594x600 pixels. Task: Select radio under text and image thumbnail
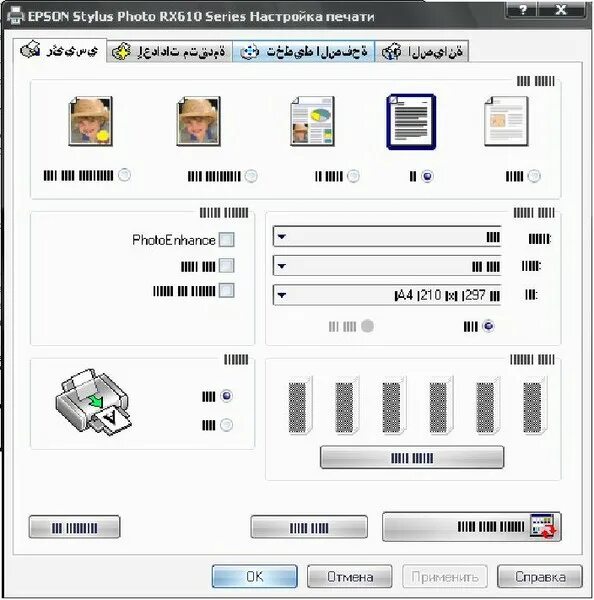point(353,176)
